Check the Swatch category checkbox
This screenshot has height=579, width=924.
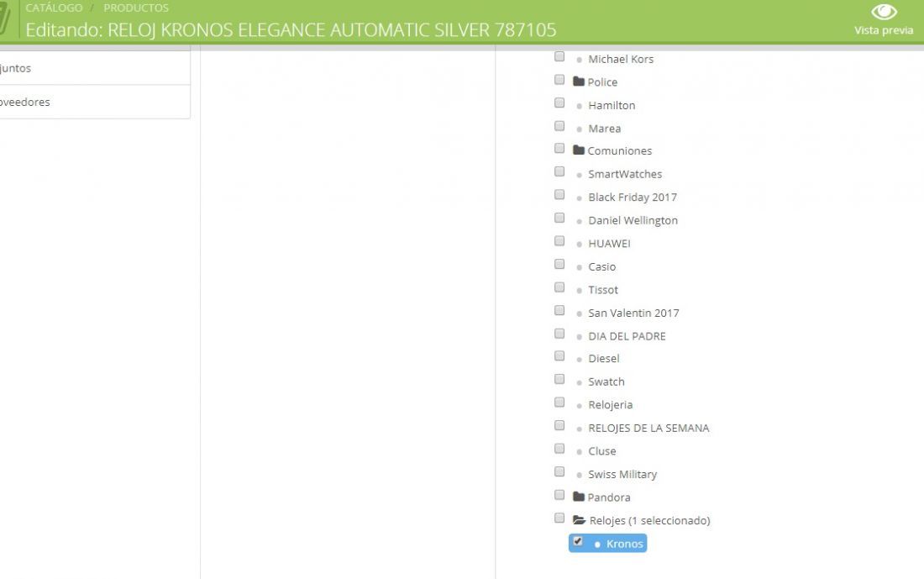559,379
